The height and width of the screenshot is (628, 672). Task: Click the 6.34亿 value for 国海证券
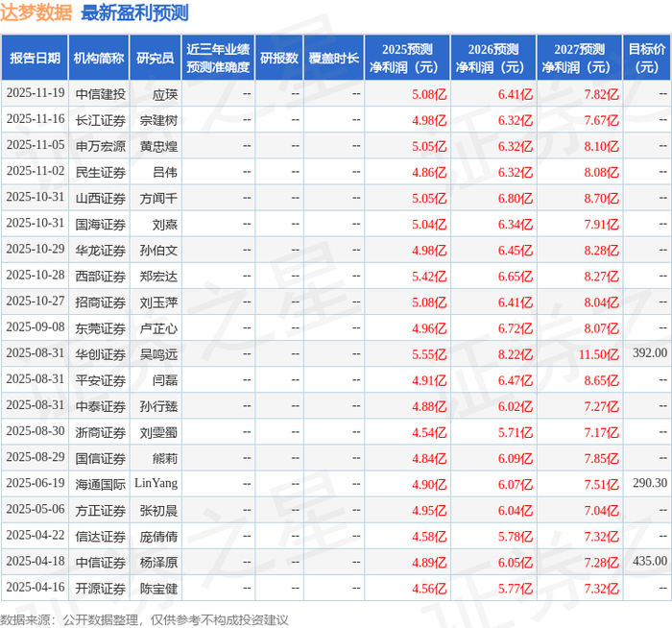pos(516,225)
